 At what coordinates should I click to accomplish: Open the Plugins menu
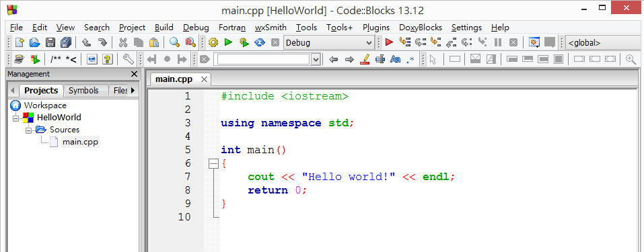[376, 28]
